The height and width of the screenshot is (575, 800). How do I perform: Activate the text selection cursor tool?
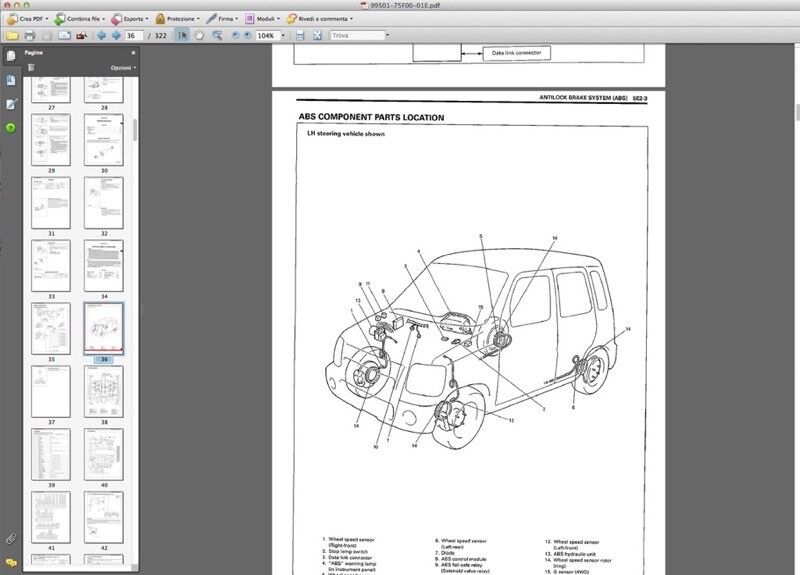[182, 35]
